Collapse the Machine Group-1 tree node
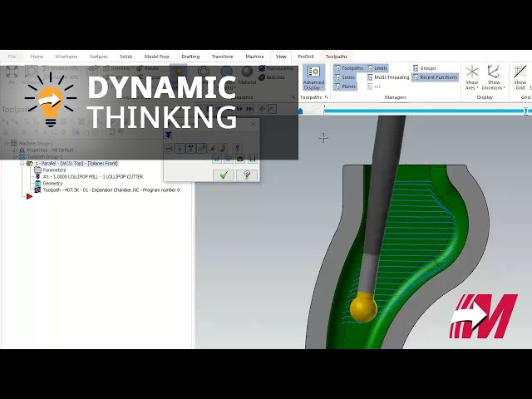Screen dimensions: 532x399 pyautogui.click(x=6, y=143)
